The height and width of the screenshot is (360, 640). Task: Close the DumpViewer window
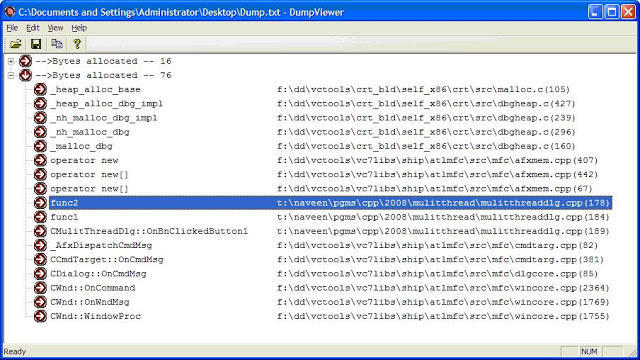coord(628,12)
